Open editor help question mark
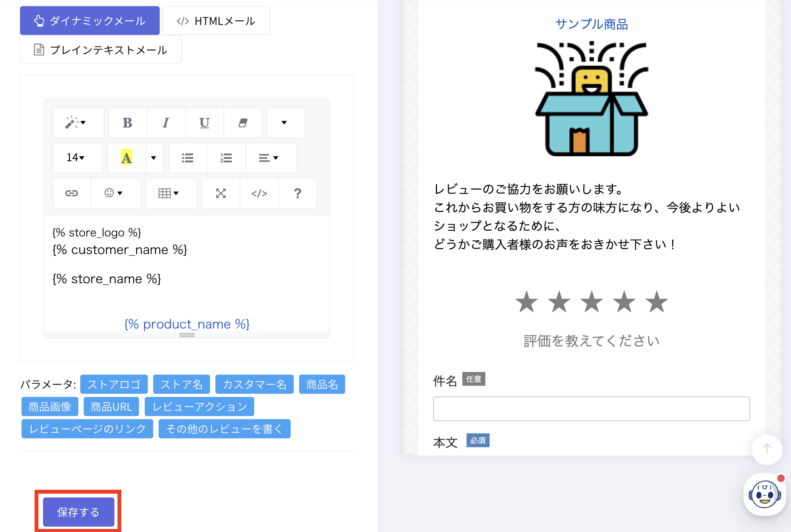This screenshot has width=791, height=532. point(298,193)
